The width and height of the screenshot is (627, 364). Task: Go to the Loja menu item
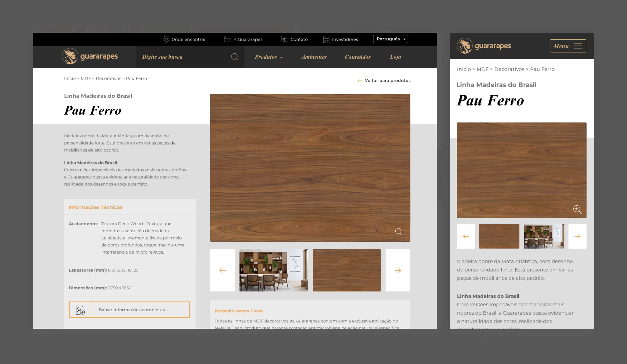pos(395,57)
